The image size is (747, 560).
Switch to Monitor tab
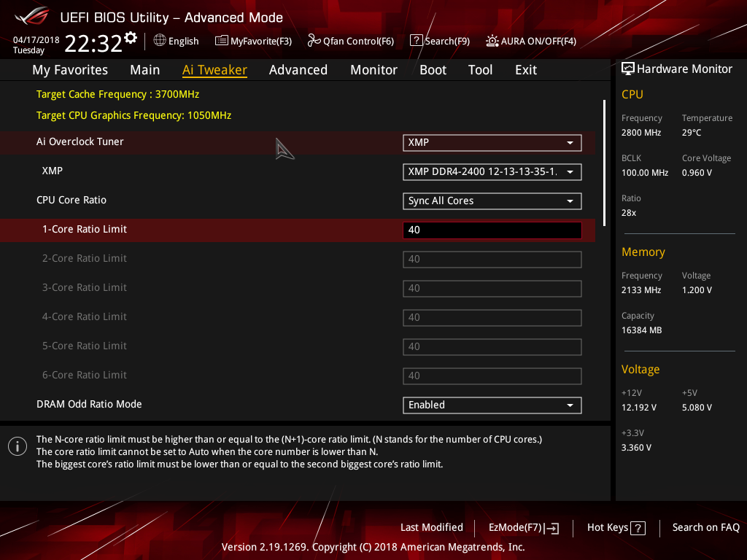(373, 70)
